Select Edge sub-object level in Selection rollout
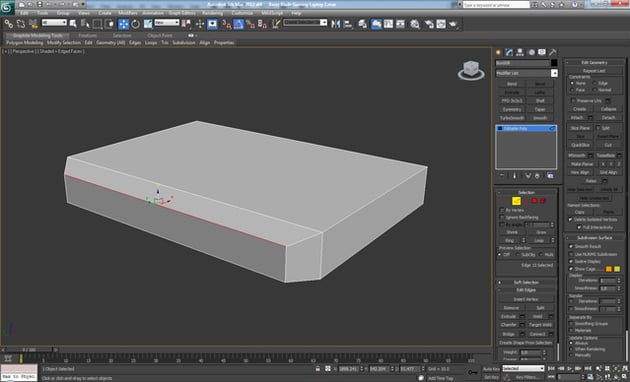The width and height of the screenshot is (630, 382). pos(516,201)
